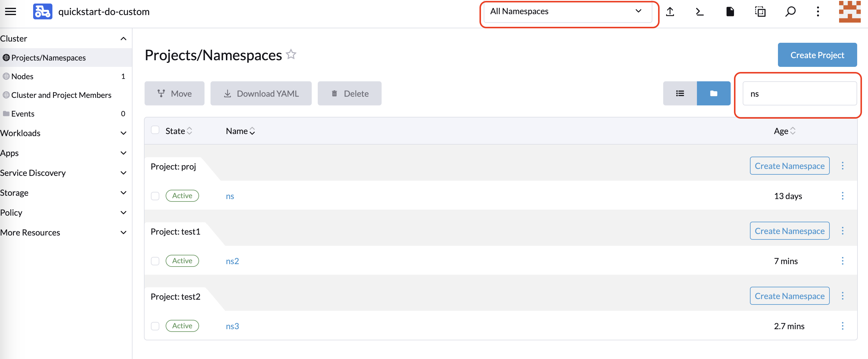
Task: Open global search
Action: 790,11
